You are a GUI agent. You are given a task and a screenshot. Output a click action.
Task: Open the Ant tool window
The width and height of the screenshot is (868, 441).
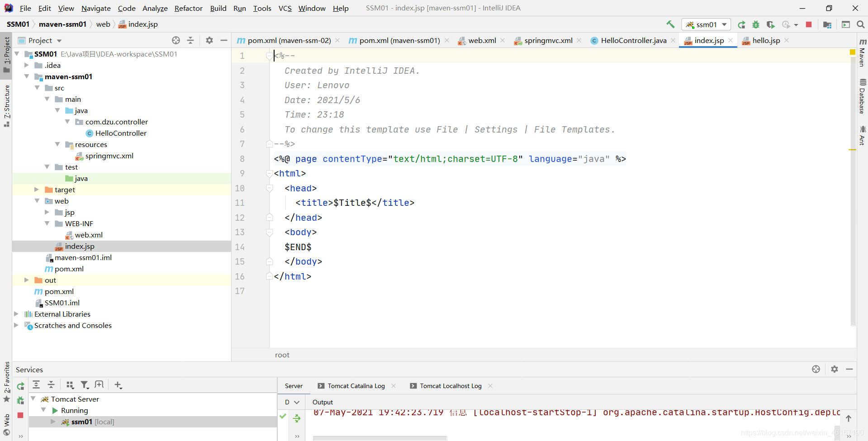click(x=862, y=135)
